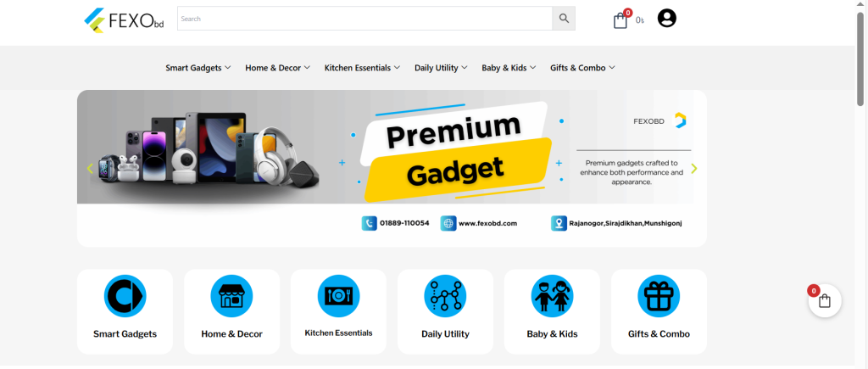The width and height of the screenshot is (868, 369).
Task: Go to next banner slide arrow
Action: 694,169
